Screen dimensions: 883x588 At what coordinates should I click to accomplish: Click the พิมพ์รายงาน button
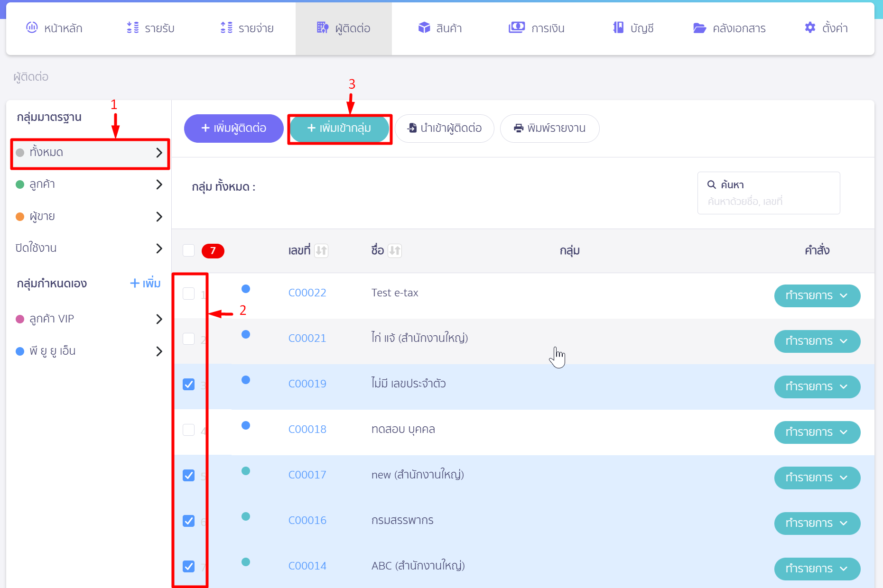tap(550, 128)
